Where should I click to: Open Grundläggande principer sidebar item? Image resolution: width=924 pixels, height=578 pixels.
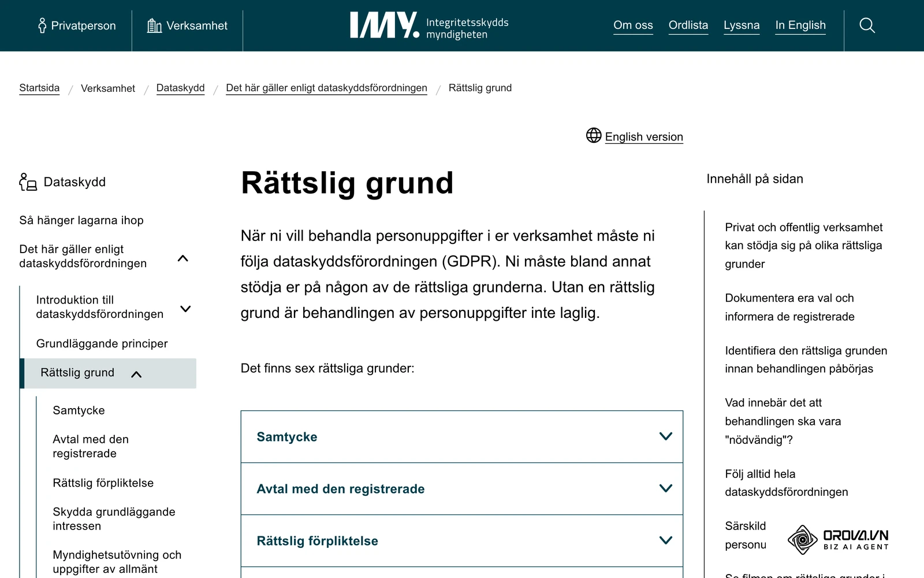click(x=102, y=344)
